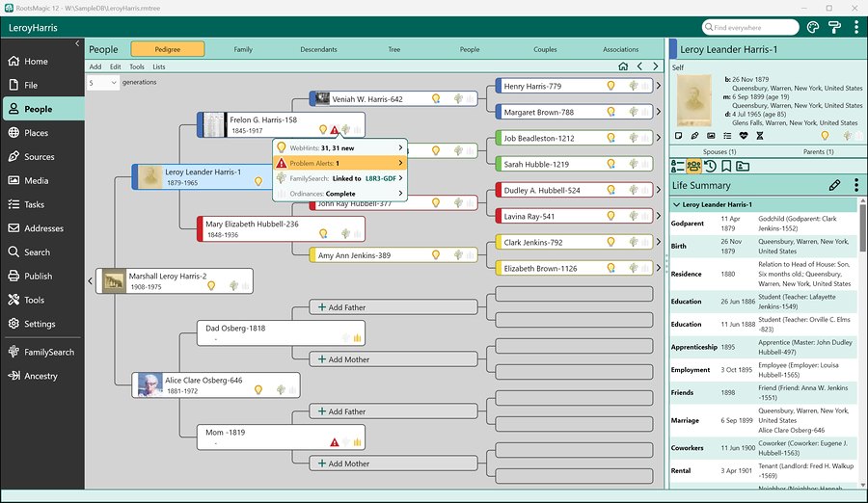
Task: Expand ancestors of Dudley A. Hubbell-524
Action: [658, 190]
